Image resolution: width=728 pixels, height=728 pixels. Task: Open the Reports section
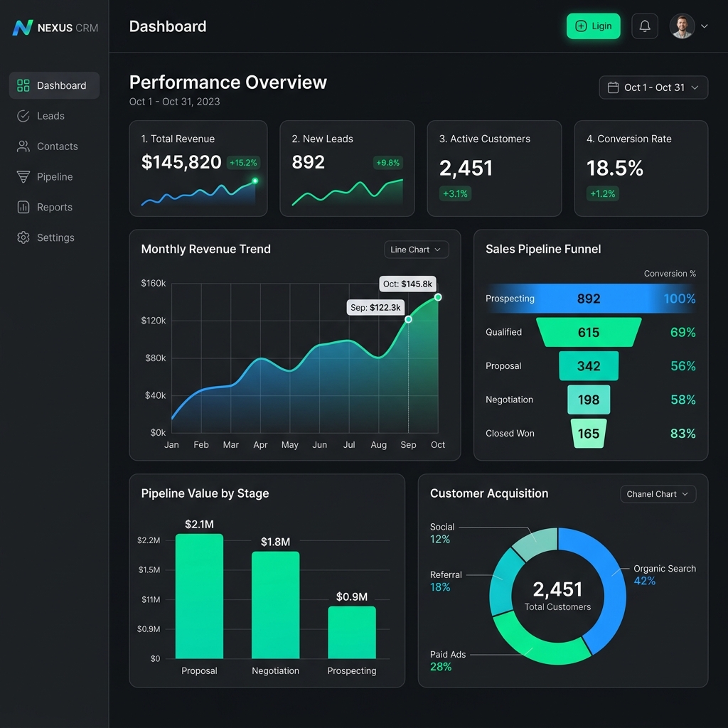tap(54, 207)
